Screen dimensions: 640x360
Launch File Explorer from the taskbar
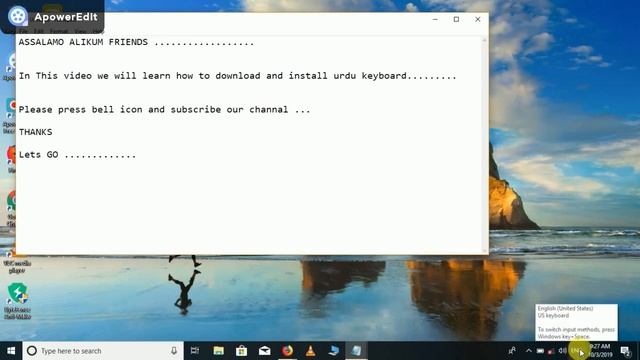tap(218, 351)
